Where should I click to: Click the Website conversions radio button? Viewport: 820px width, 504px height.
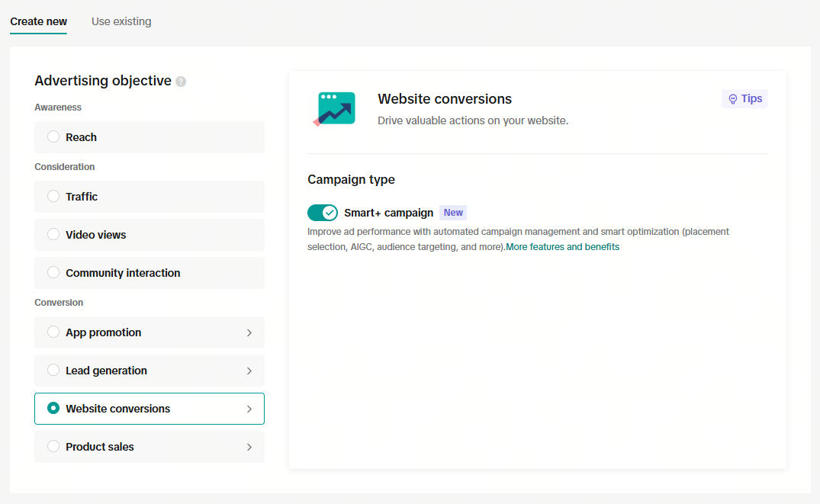coord(53,409)
